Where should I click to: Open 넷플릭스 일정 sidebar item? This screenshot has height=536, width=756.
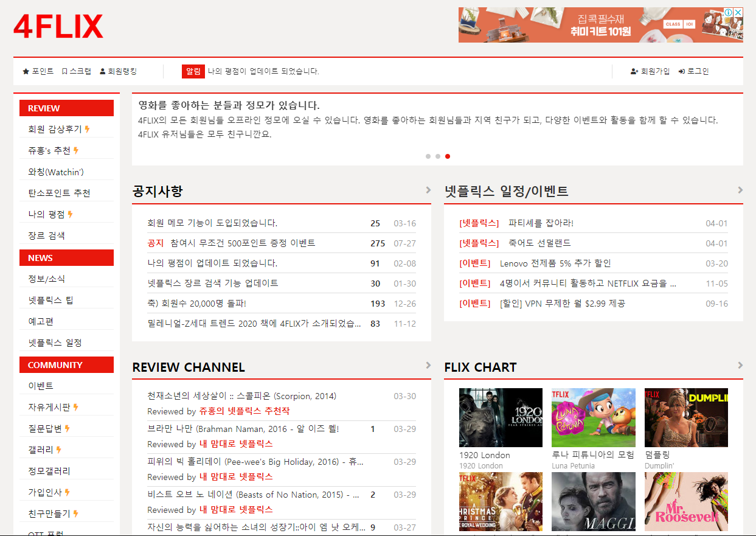point(55,343)
